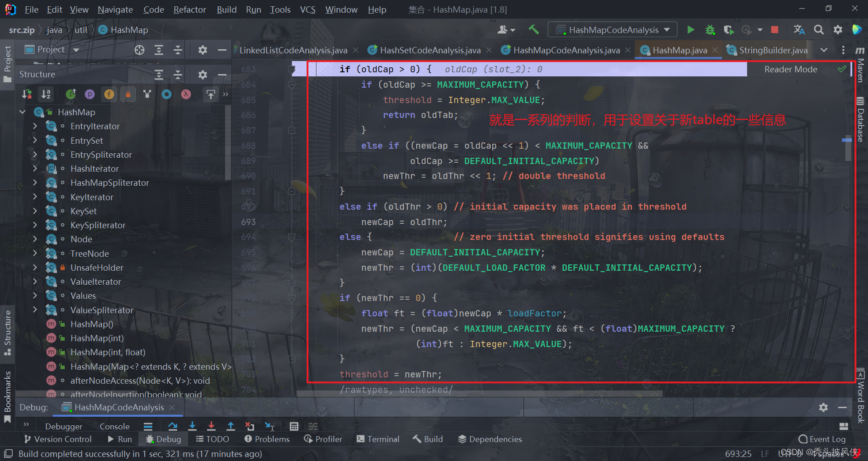Click the Run with Coverage shield icon
This screenshot has width=868, height=461.
(728, 30)
